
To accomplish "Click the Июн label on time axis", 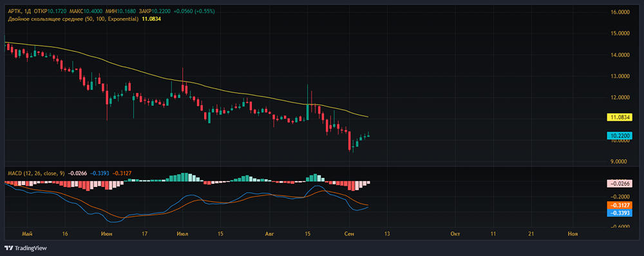I will tap(107, 234).
